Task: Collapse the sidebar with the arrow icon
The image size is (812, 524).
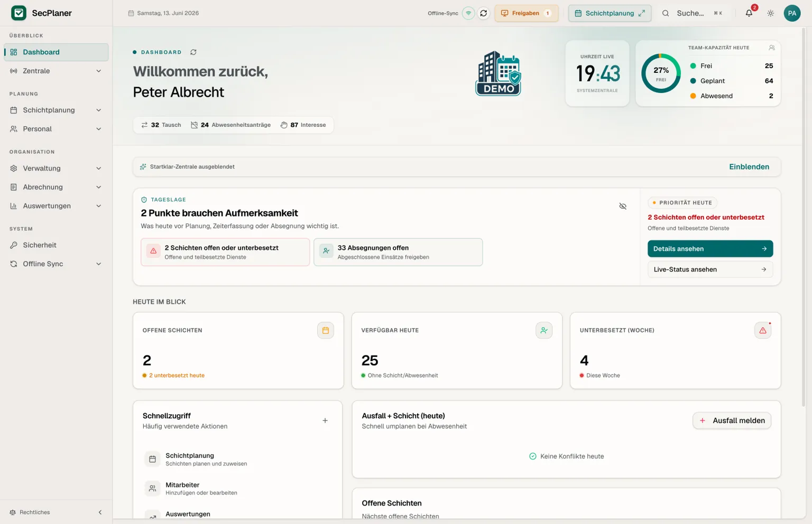Action: pos(100,512)
